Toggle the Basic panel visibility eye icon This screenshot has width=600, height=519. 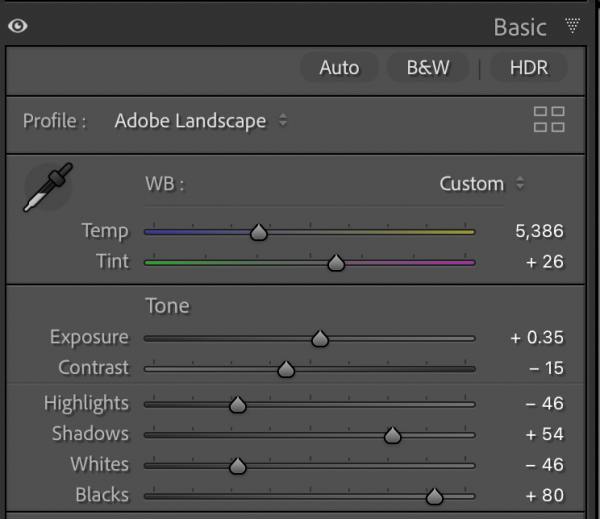point(18,26)
